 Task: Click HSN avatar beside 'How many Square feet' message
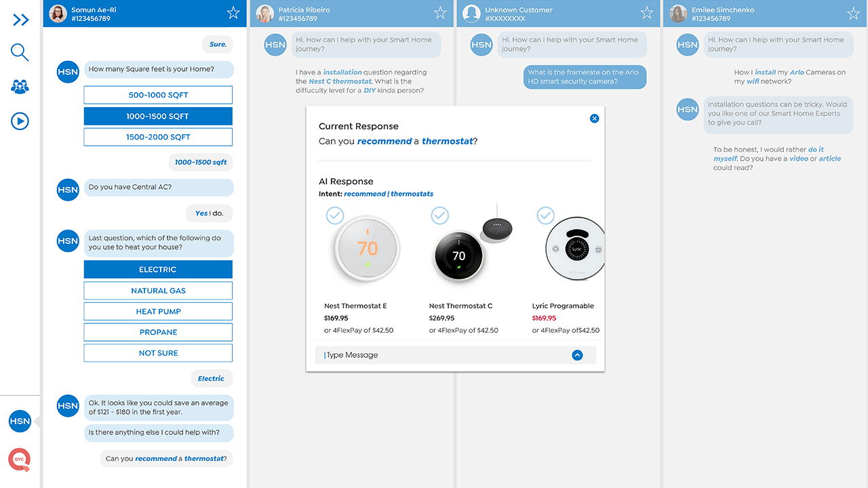coord(68,72)
